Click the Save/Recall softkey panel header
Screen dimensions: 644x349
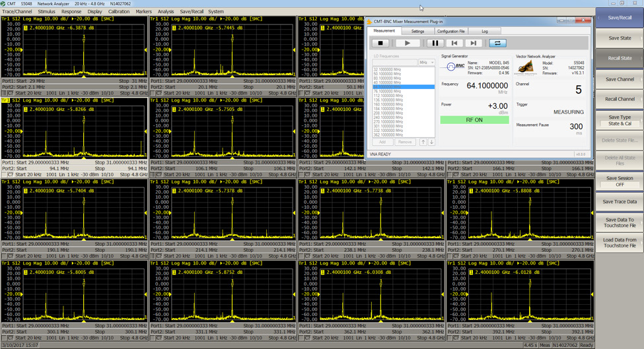point(620,18)
